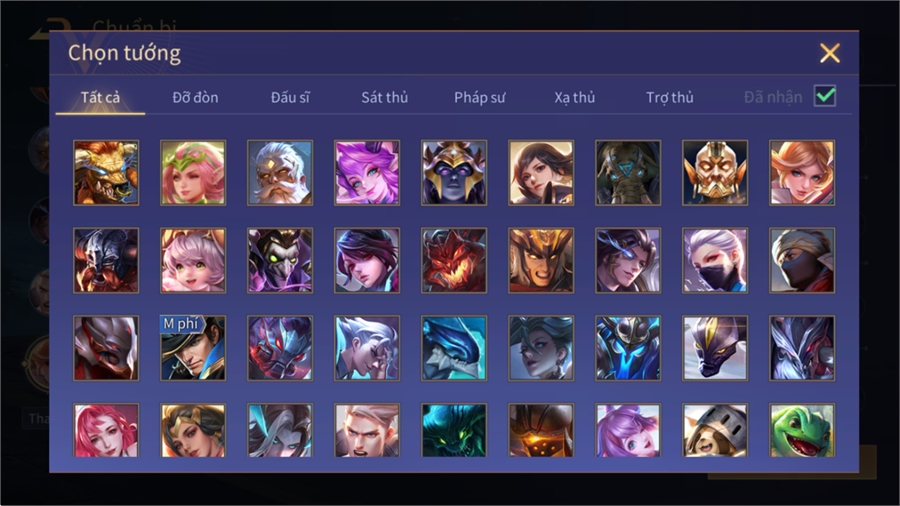The height and width of the screenshot is (506, 900).
Task: Pick the green chameleon hero portrait
Action: click(x=802, y=430)
